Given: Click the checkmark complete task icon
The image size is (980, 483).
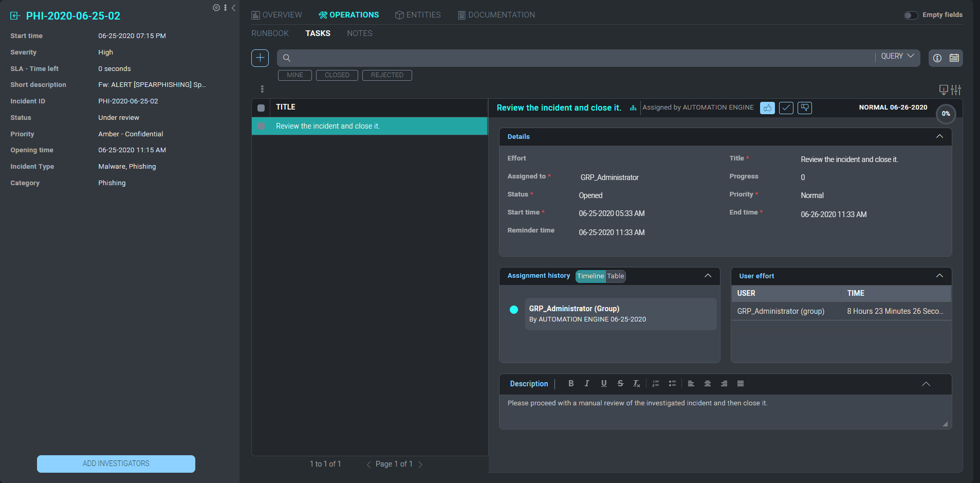Looking at the screenshot, I should click(786, 108).
